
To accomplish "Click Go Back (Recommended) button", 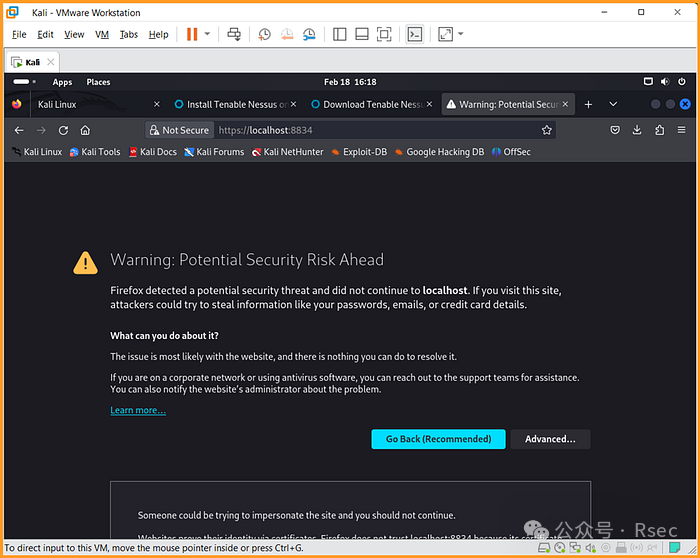I will pos(438,439).
